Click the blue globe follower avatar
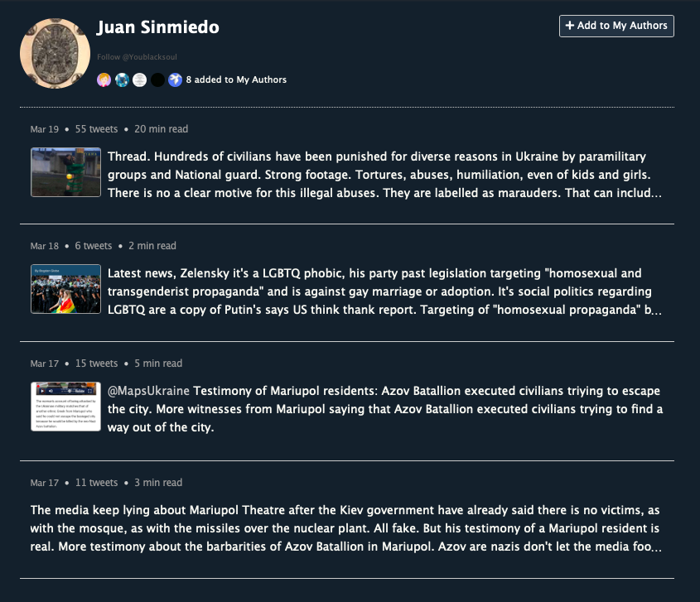700x602 pixels. click(122, 80)
